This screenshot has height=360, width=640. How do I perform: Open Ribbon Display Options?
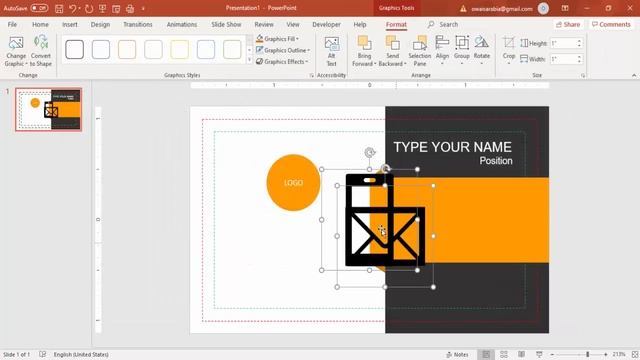point(565,8)
